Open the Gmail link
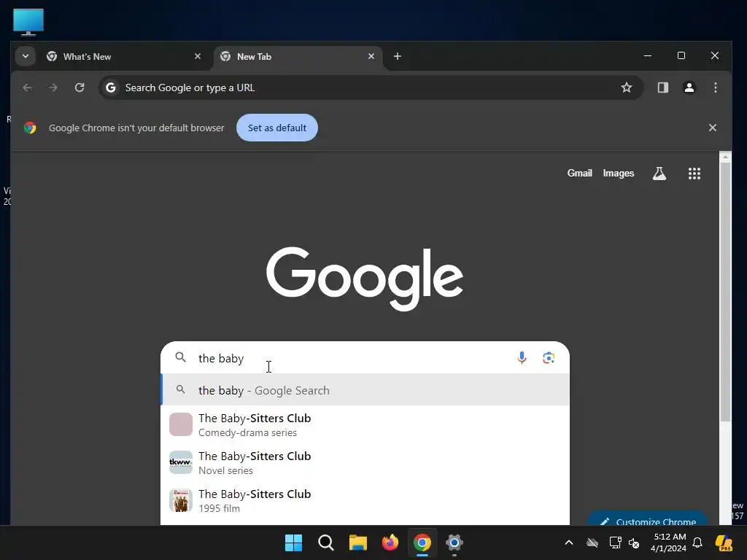This screenshot has height=560, width=747. (x=579, y=174)
